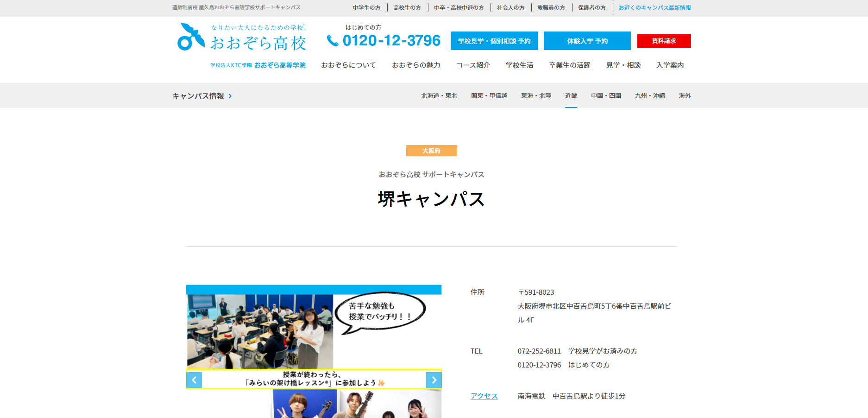Click the phone handset icon
Screen dimensions: 868x418
click(x=333, y=41)
